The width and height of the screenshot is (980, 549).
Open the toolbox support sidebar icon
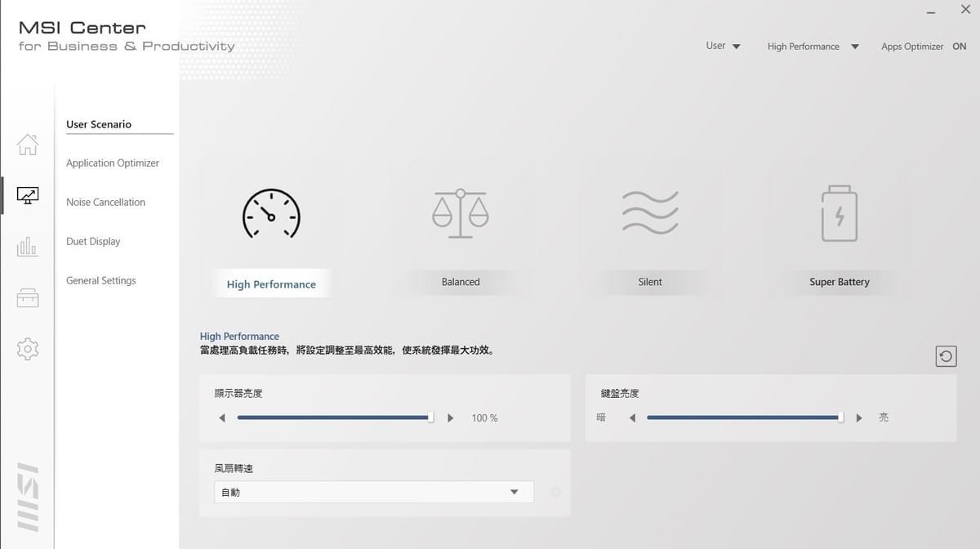pyautogui.click(x=28, y=298)
